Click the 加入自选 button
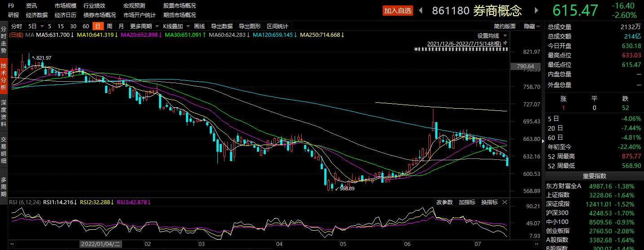This screenshot has height=250, width=644. pyautogui.click(x=397, y=10)
